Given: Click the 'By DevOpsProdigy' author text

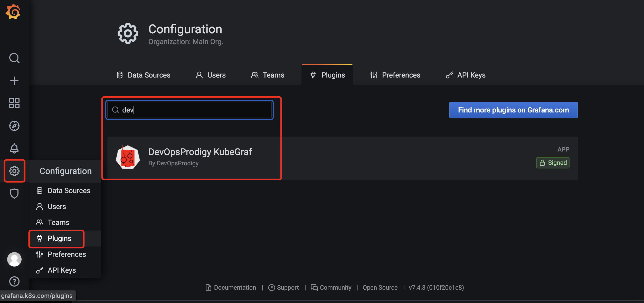Looking at the screenshot, I should pos(174,163).
